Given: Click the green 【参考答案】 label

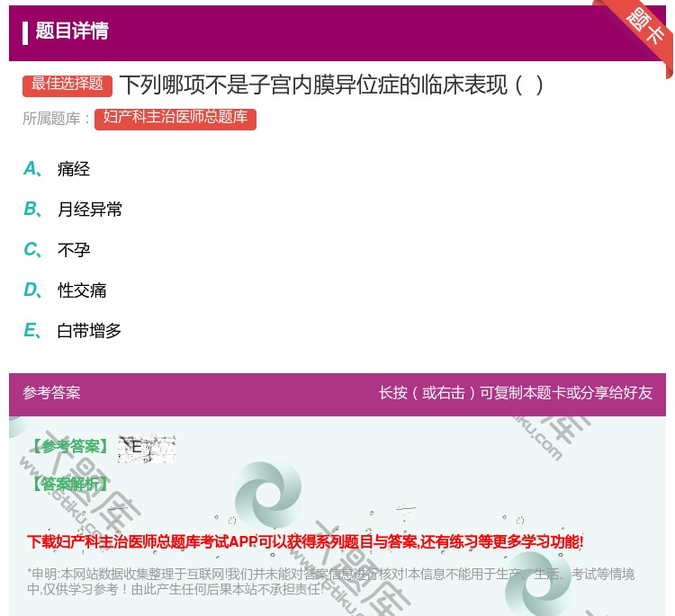Looking at the screenshot, I should [x=68, y=447].
